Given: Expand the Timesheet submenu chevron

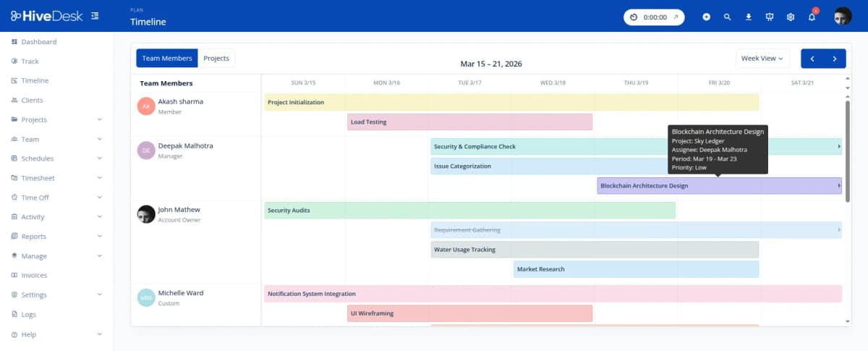Looking at the screenshot, I should [99, 179].
